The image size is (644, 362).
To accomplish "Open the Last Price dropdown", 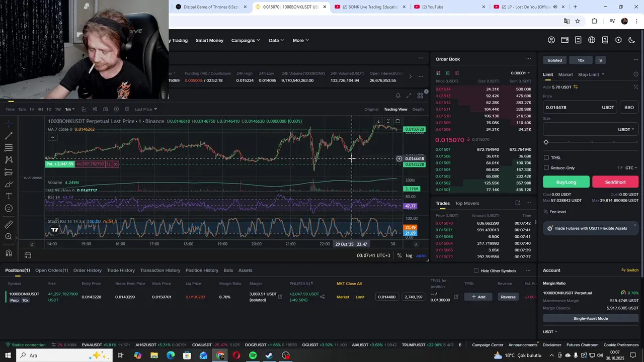I will tap(146, 109).
